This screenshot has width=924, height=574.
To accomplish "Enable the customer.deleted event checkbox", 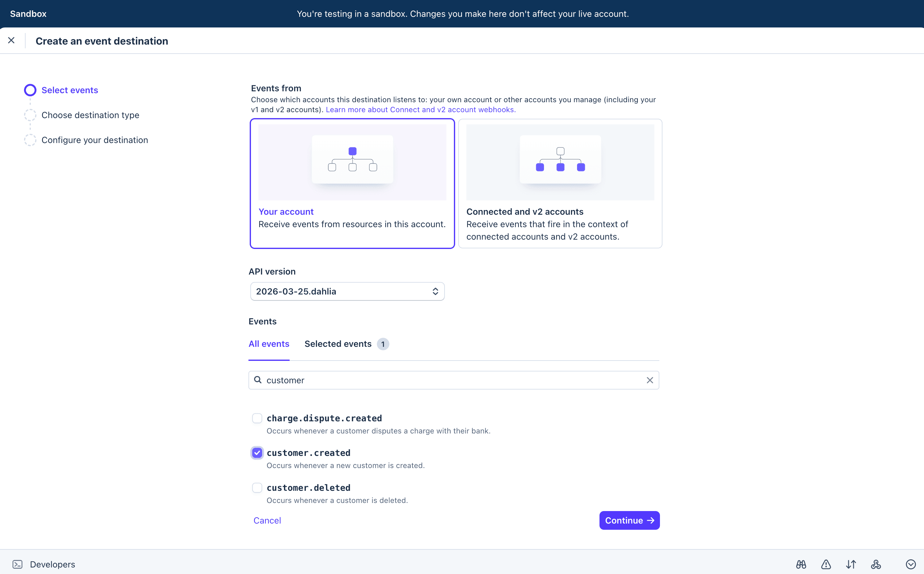I will [257, 487].
